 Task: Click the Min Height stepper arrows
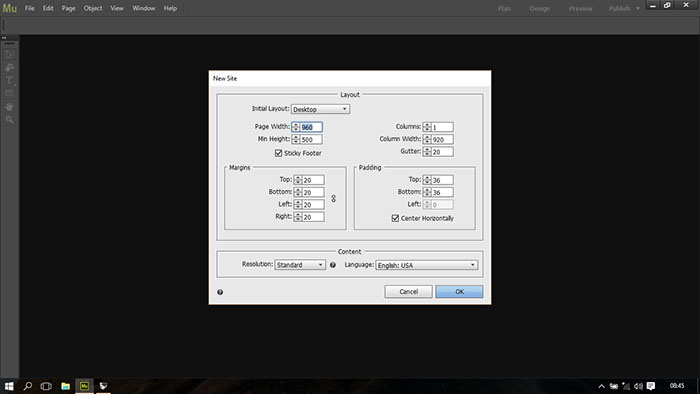296,140
